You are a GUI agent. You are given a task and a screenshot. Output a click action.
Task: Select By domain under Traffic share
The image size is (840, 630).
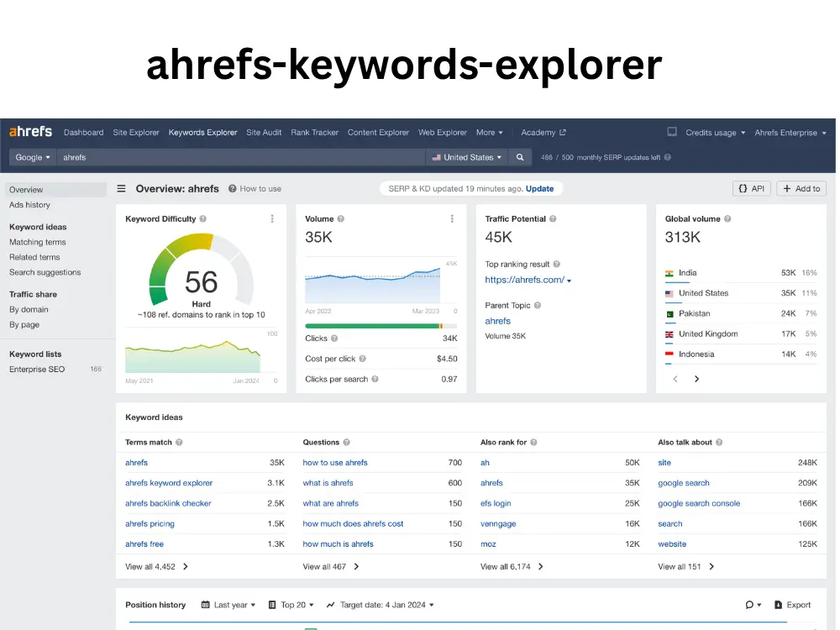click(x=29, y=310)
